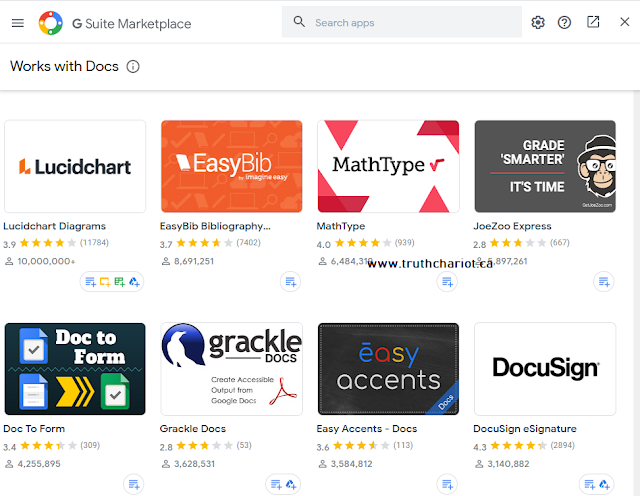Click JoeZoo's (667) review count
This screenshot has height=496, width=640.
pyautogui.click(x=560, y=242)
